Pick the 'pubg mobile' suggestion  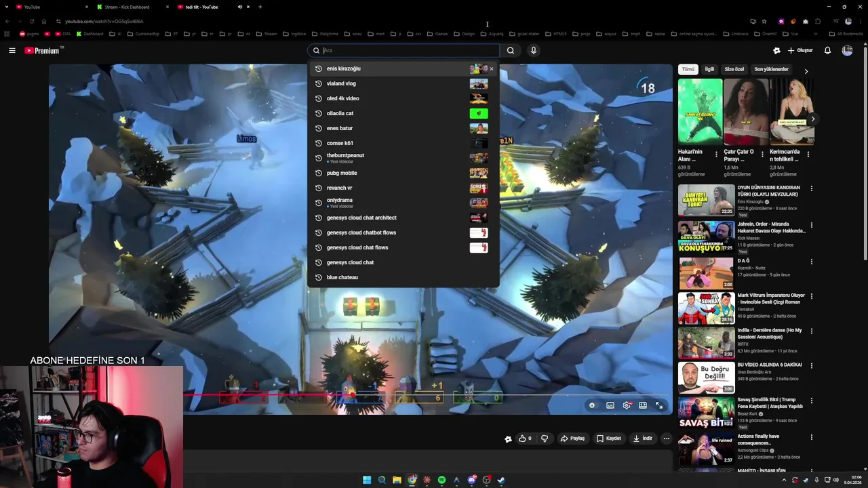[403, 173]
